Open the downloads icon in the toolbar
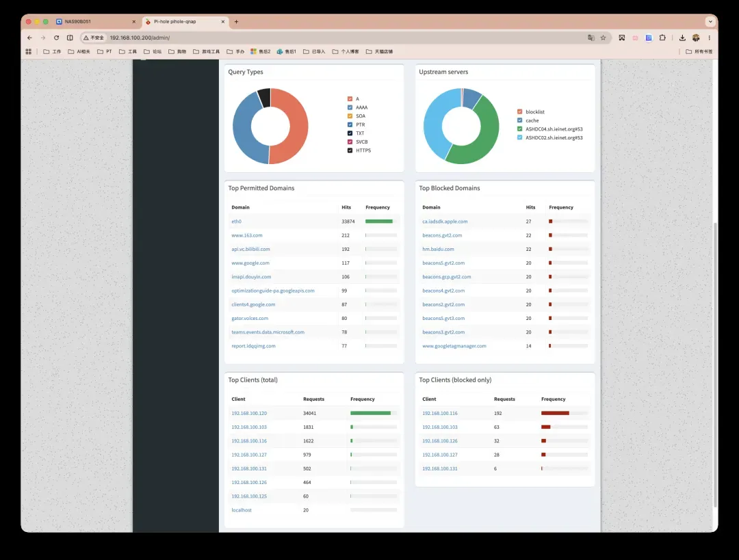739x560 pixels. tap(682, 38)
